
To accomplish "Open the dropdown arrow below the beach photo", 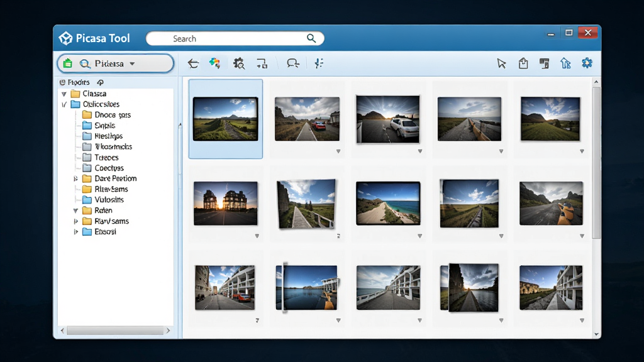I will pyautogui.click(x=419, y=236).
